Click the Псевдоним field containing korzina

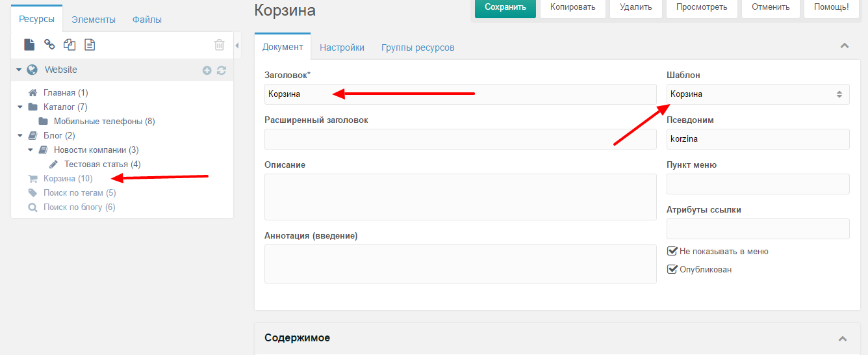(x=758, y=139)
